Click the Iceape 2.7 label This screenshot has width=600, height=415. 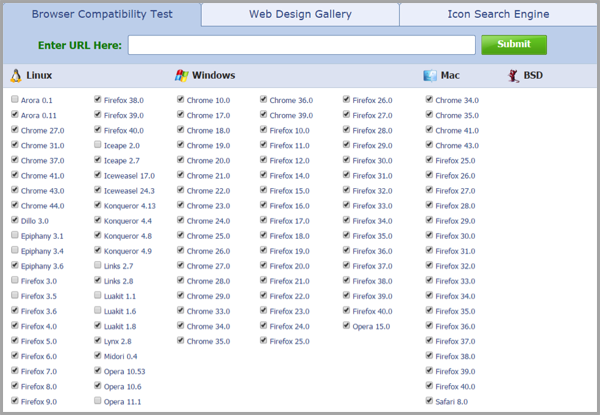122,161
